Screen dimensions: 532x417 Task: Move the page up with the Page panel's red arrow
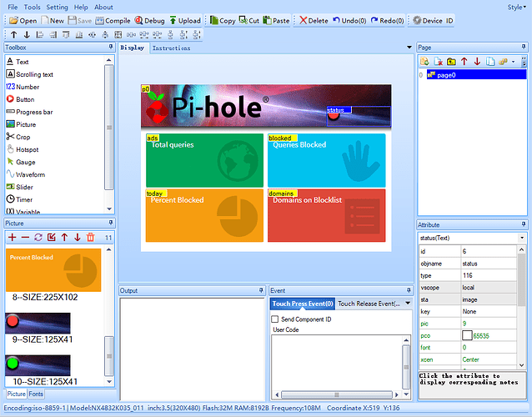464,62
